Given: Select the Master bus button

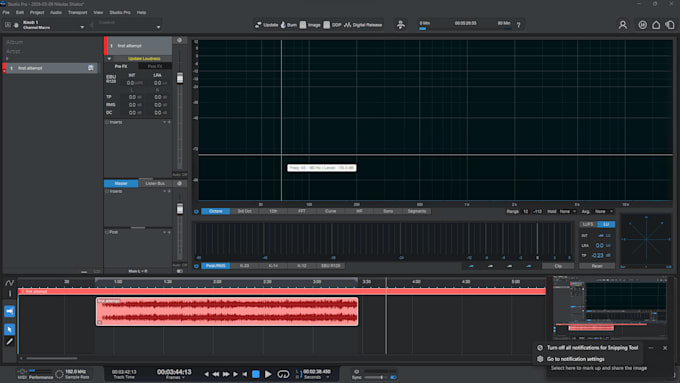Looking at the screenshot, I should 121,183.
